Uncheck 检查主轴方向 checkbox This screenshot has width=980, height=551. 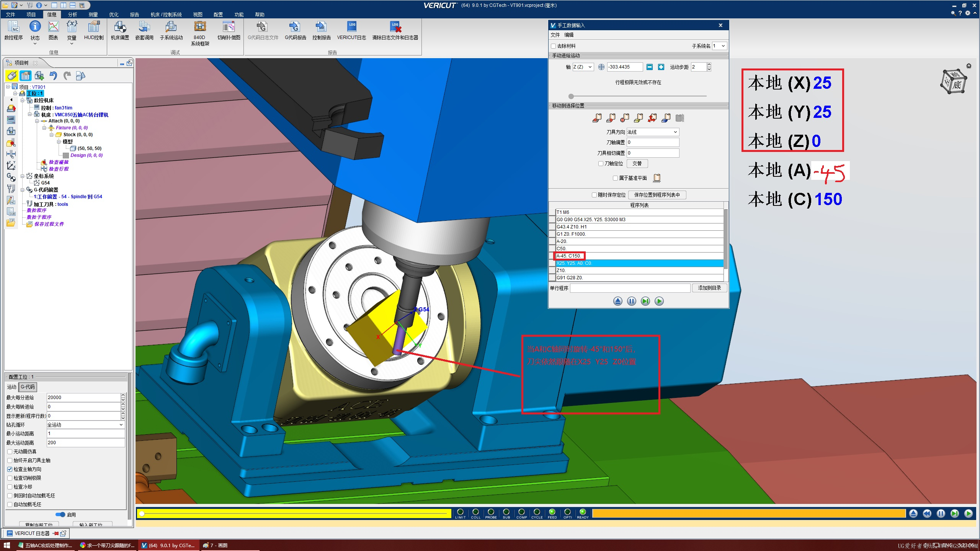pyautogui.click(x=10, y=469)
